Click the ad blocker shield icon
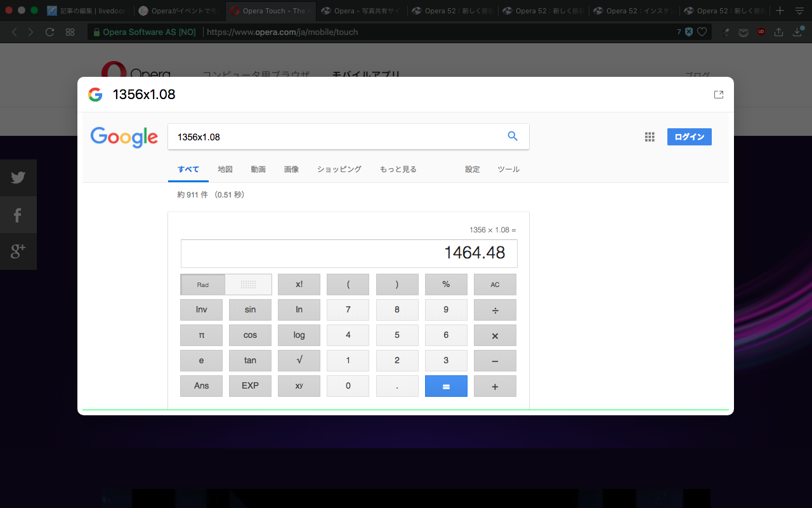The width and height of the screenshot is (812, 508). (688, 32)
